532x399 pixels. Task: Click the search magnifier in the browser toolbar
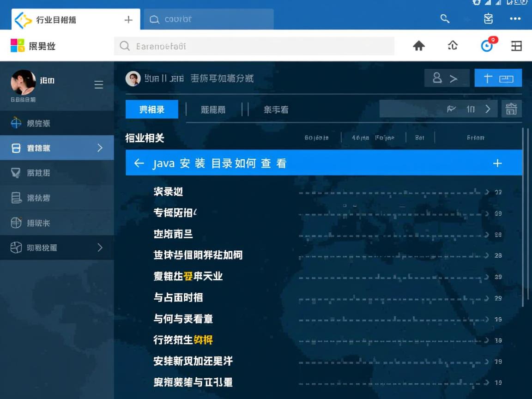point(445,19)
